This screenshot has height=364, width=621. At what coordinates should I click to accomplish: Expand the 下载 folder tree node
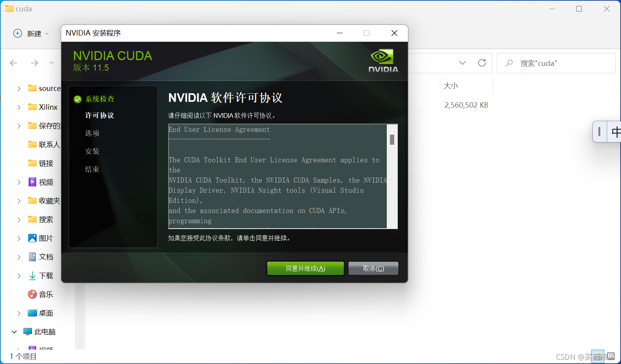point(19,276)
